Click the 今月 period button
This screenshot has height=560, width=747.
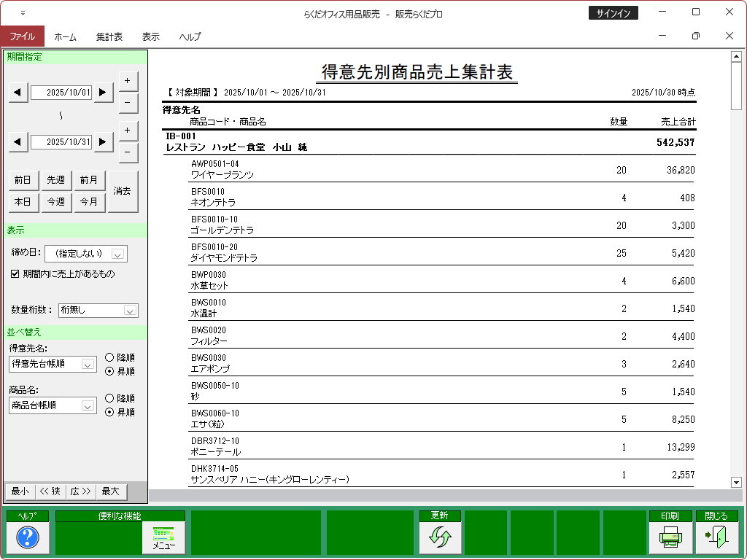tap(89, 202)
